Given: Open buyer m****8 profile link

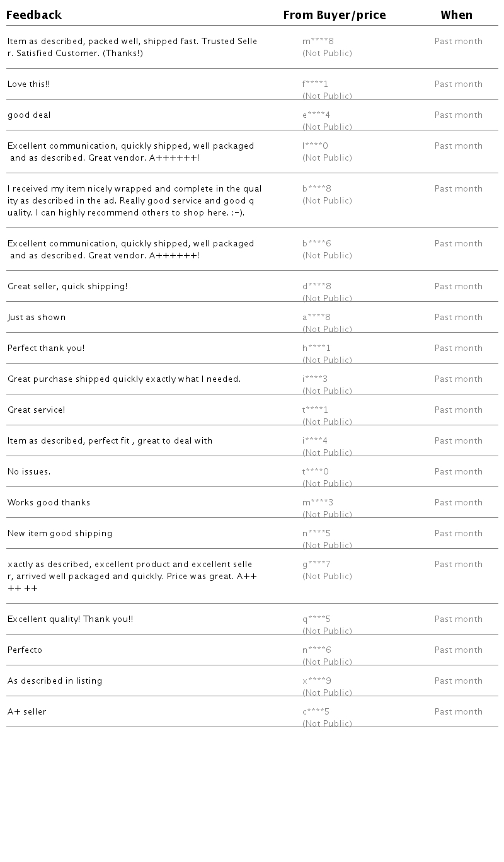Looking at the screenshot, I should (x=318, y=42).
